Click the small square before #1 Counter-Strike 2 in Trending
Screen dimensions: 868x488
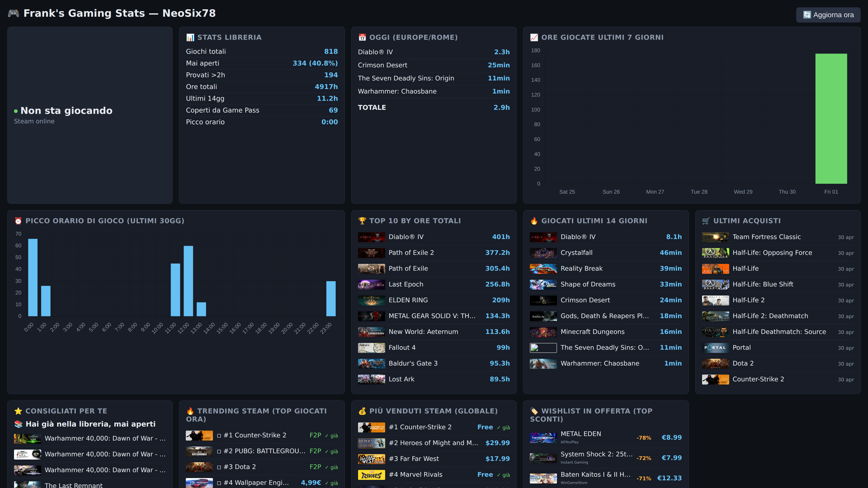tap(219, 436)
